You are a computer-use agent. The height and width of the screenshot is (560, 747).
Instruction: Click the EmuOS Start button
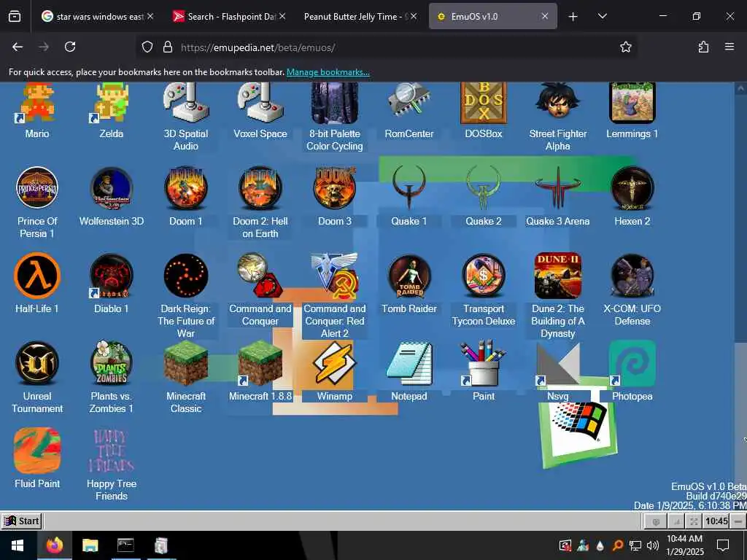click(21, 521)
